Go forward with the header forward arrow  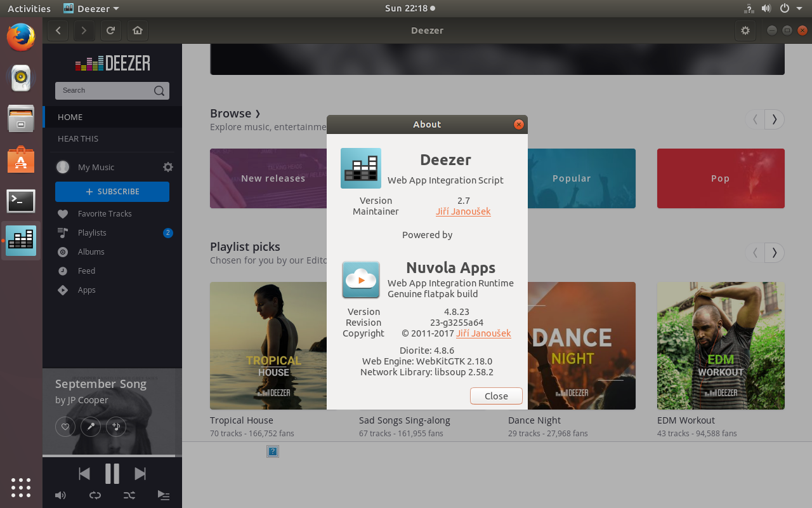point(84,30)
